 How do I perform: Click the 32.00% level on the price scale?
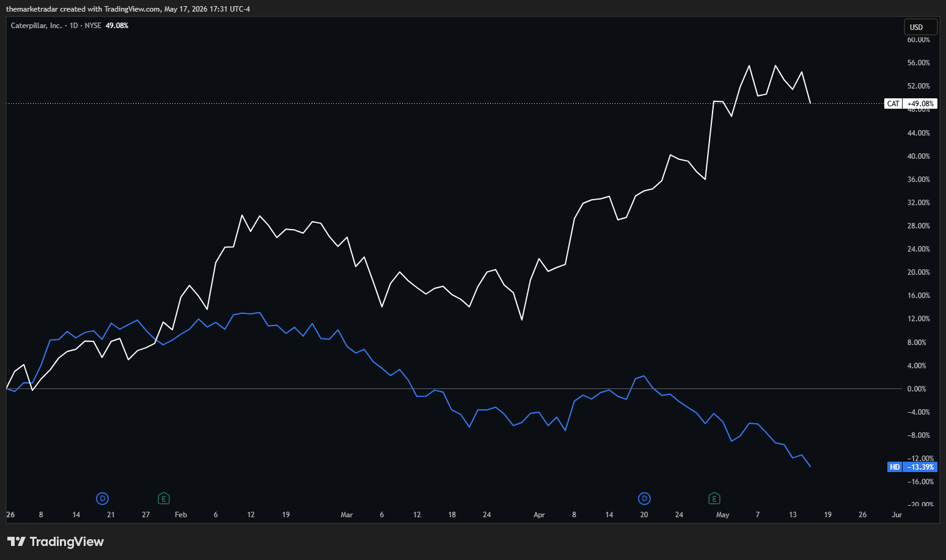point(919,203)
